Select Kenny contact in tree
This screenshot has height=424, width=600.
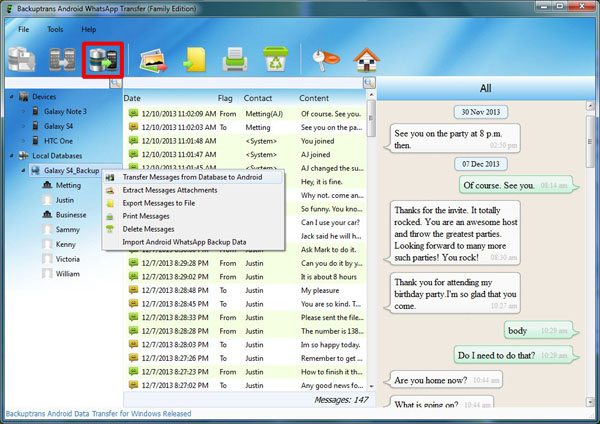click(65, 244)
